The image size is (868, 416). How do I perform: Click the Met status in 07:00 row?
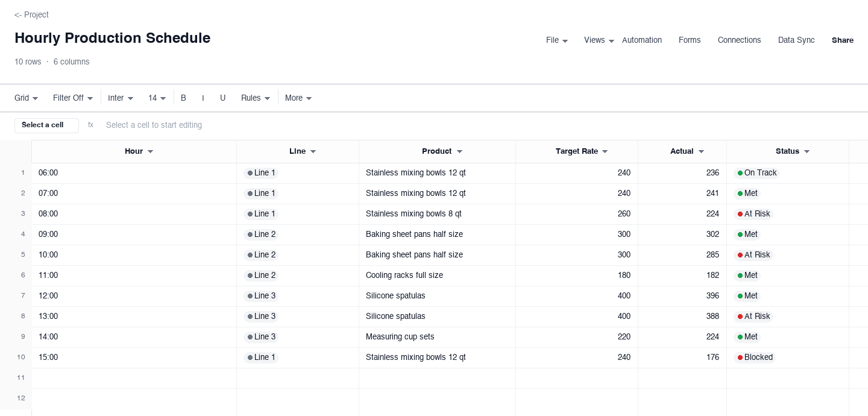(747, 194)
